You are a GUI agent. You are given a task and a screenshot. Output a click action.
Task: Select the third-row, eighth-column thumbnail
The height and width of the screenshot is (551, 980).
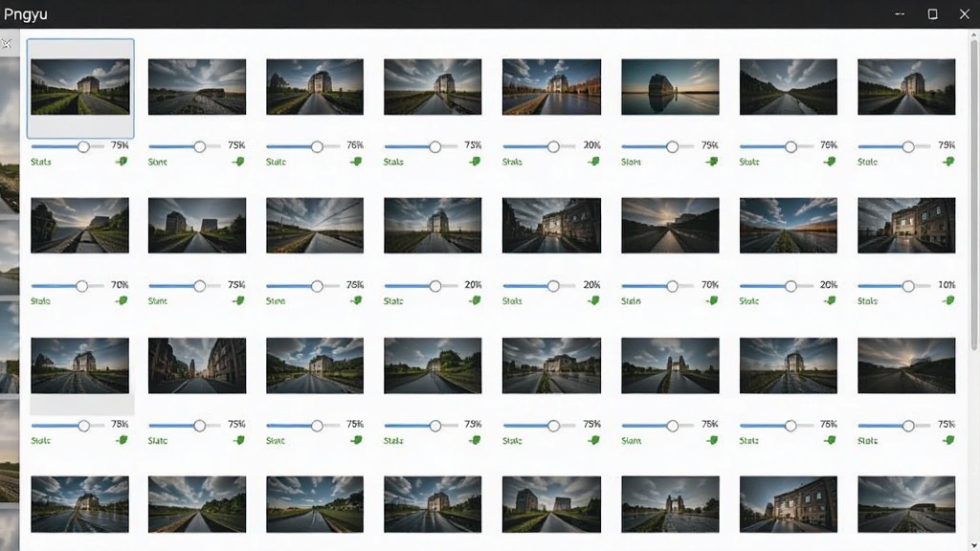coord(906,365)
